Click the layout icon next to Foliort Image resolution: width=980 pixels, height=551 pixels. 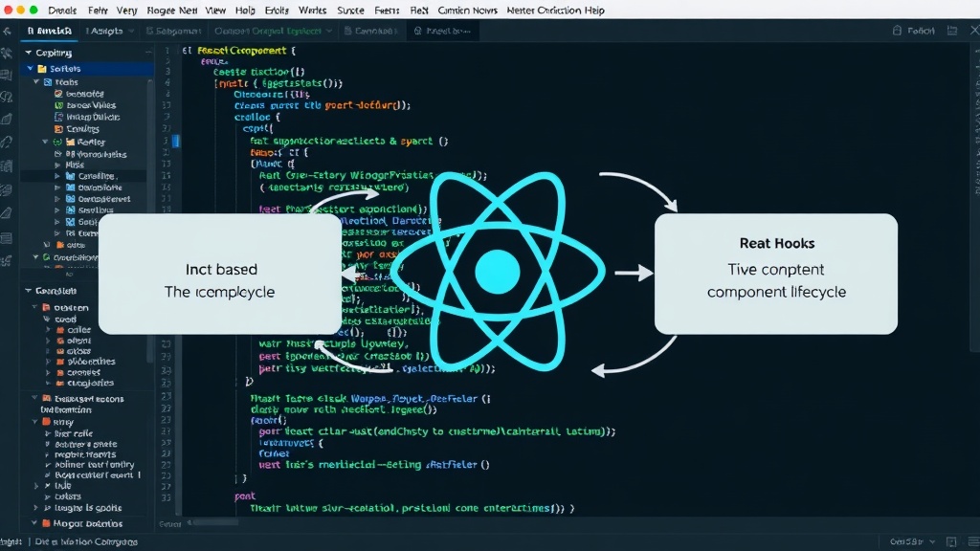click(952, 31)
